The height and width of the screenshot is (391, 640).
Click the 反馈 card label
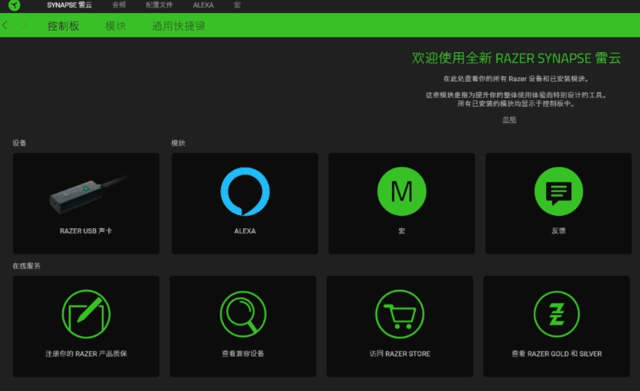click(x=558, y=231)
